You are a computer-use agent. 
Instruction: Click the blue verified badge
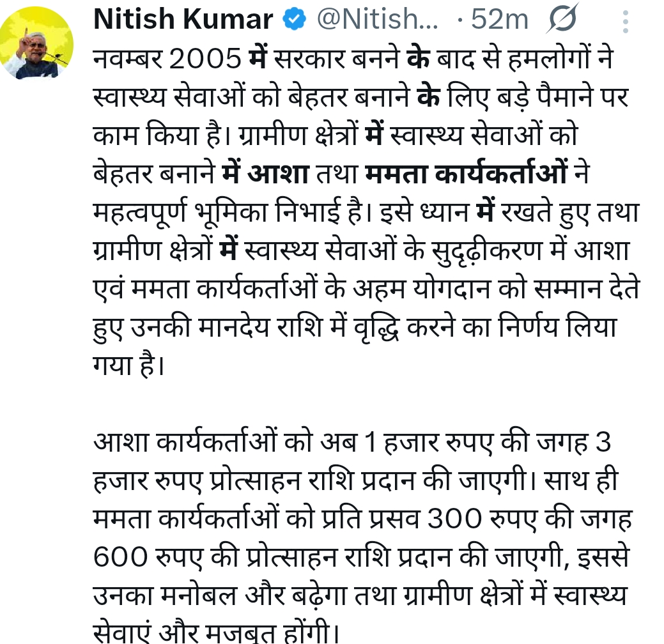tap(294, 20)
